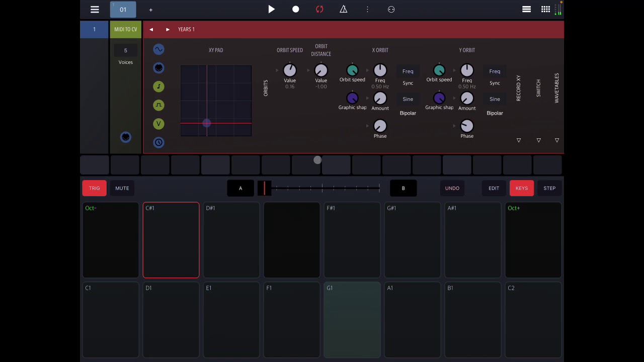Expand the SWITCH section triangle
The image size is (644, 362).
point(538,140)
